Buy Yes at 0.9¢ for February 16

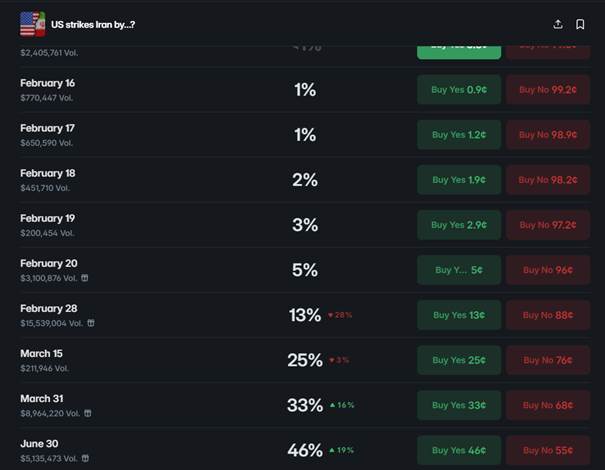[459, 89]
